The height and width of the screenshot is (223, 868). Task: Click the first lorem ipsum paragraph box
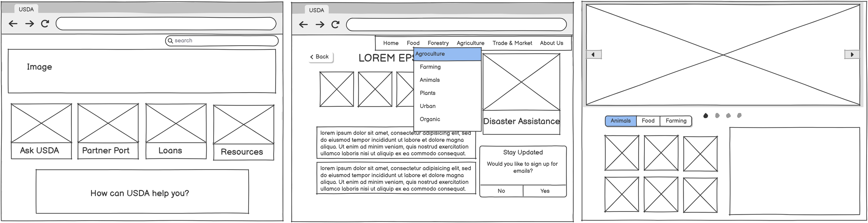click(396, 143)
